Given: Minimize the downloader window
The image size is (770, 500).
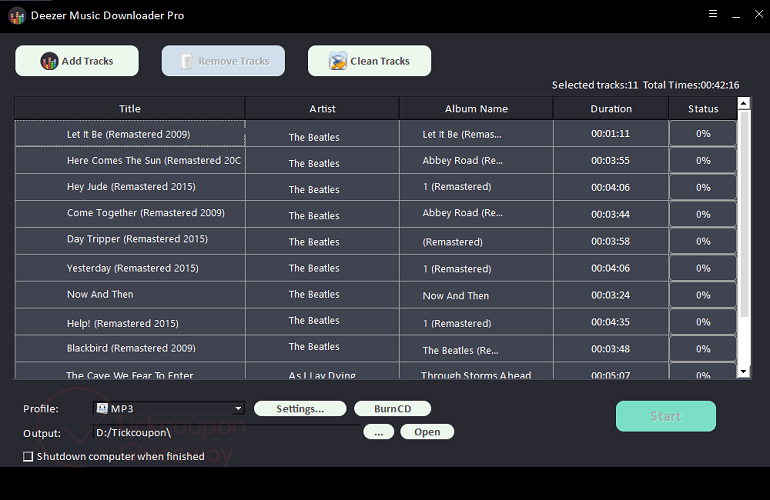Looking at the screenshot, I should coord(736,16).
